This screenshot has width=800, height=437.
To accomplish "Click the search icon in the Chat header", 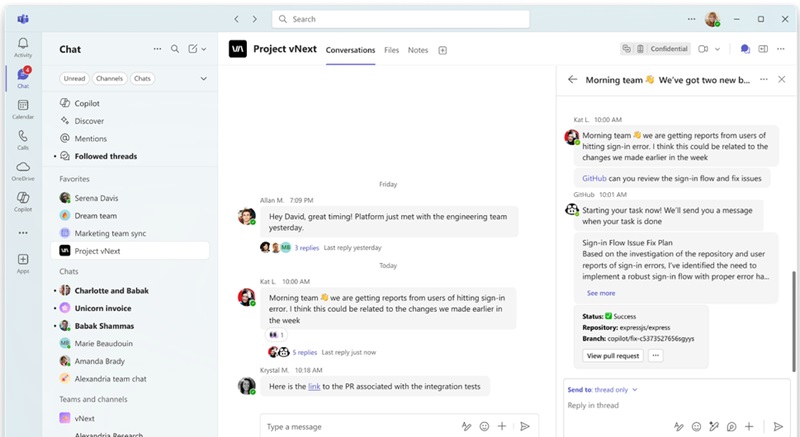I will [x=175, y=49].
